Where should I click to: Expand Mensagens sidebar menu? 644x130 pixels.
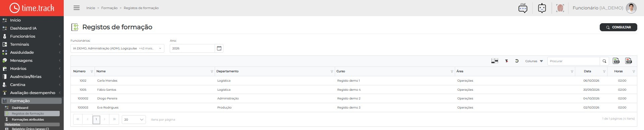[x=32, y=60]
